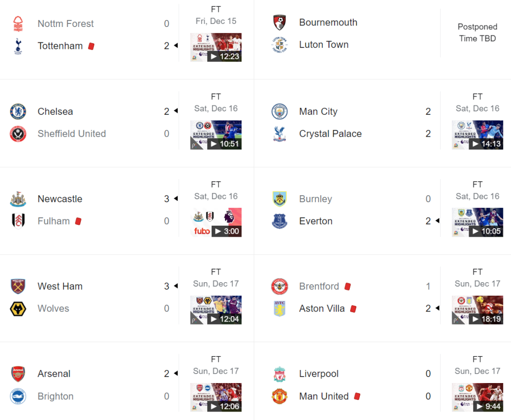Play Nottm Forest vs Tottenham highlights video
Image resolution: width=511 pixels, height=420 pixels.
tap(216, 47)
